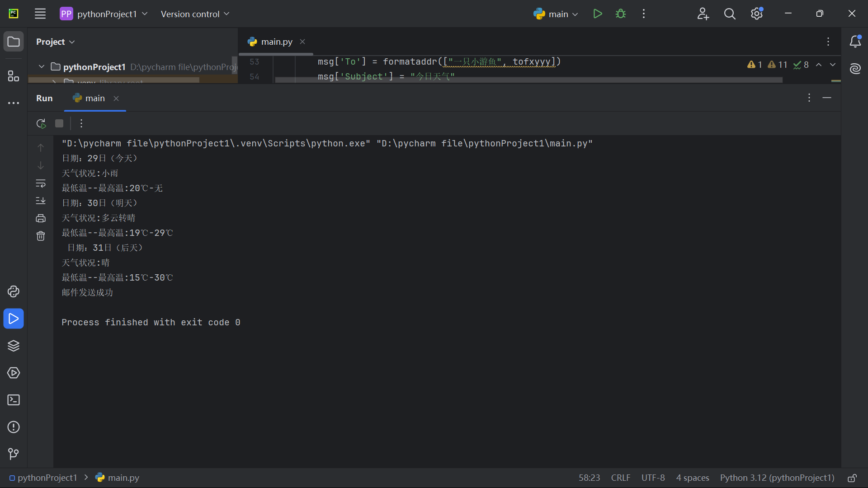Image resolution: width=868 pixels, height=488 pixels.
Task: Open AI Assistant spiral icon
Action: pos(855,69)
